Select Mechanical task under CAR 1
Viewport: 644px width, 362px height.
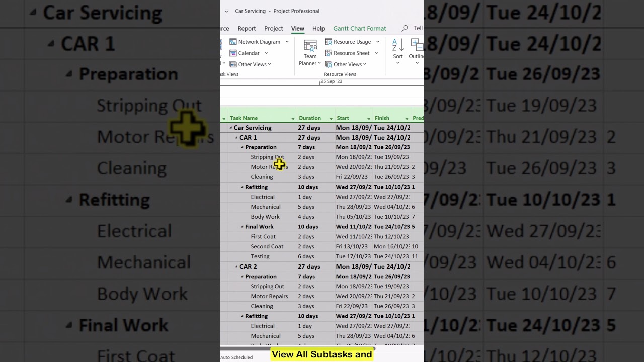point(266,207)
